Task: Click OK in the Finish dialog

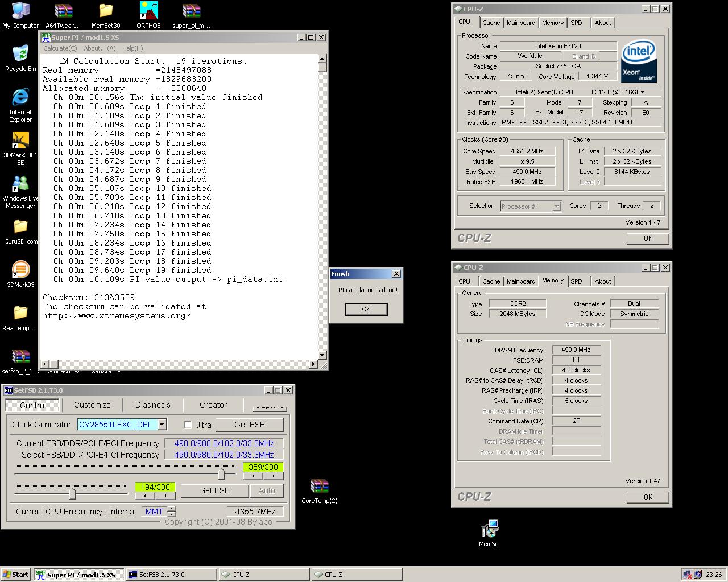Action: click(366, 309)
